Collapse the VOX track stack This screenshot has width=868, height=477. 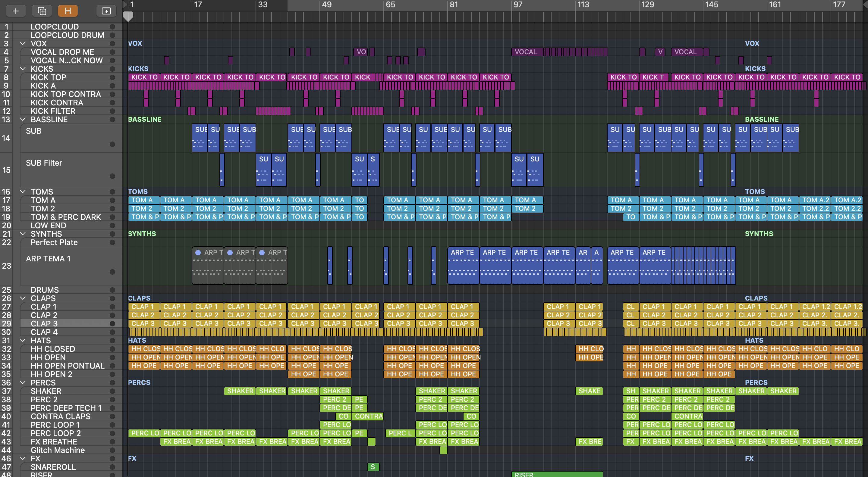click(23, 43)
